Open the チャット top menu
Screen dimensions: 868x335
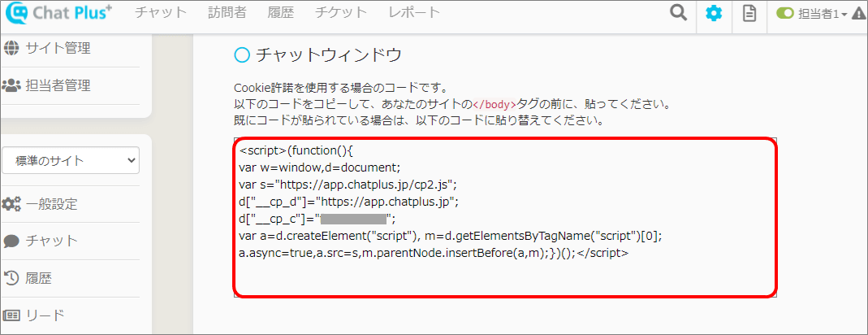(161, 13)
